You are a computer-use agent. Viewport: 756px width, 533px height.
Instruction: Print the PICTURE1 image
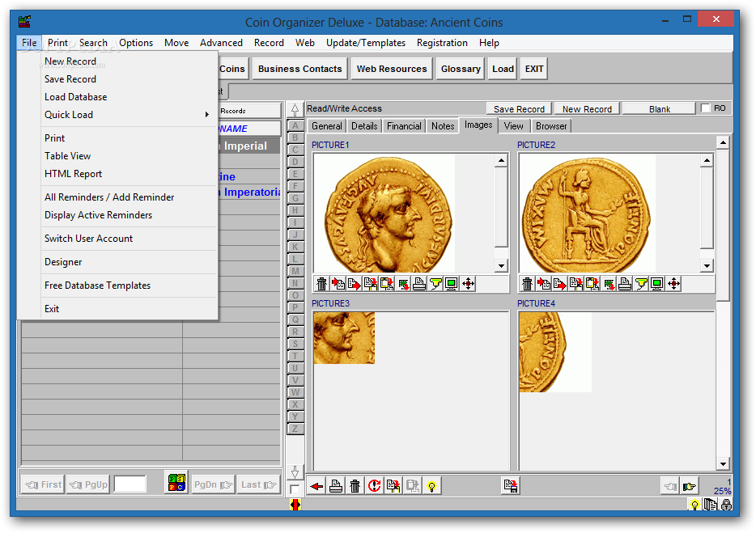(419, 284)
